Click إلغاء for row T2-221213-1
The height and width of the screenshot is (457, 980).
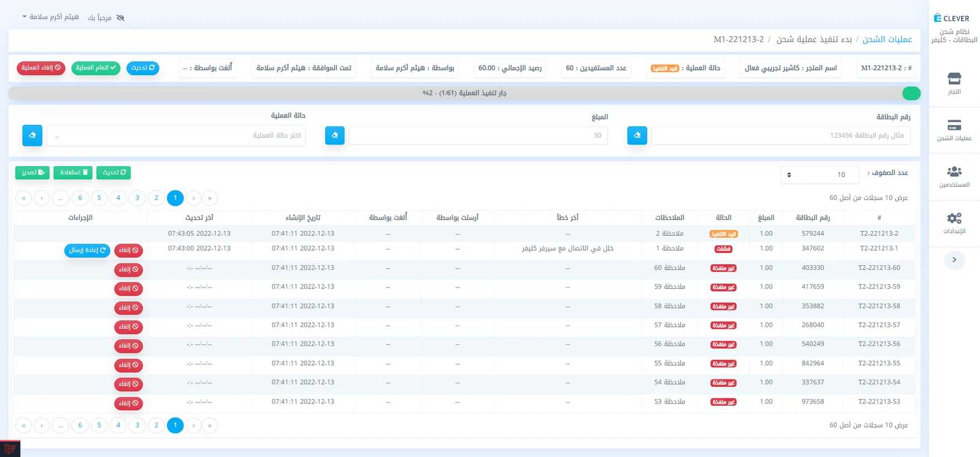point(129,251)
